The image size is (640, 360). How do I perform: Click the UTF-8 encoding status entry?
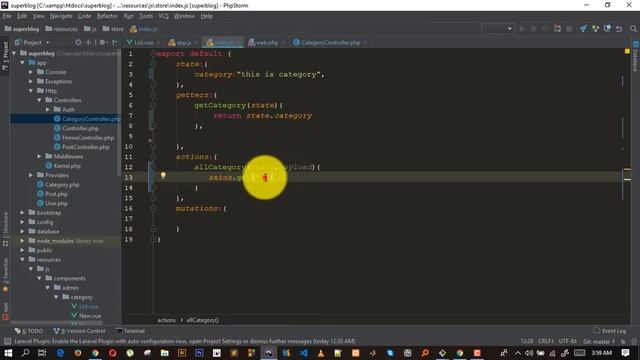[x=567, y=341]
